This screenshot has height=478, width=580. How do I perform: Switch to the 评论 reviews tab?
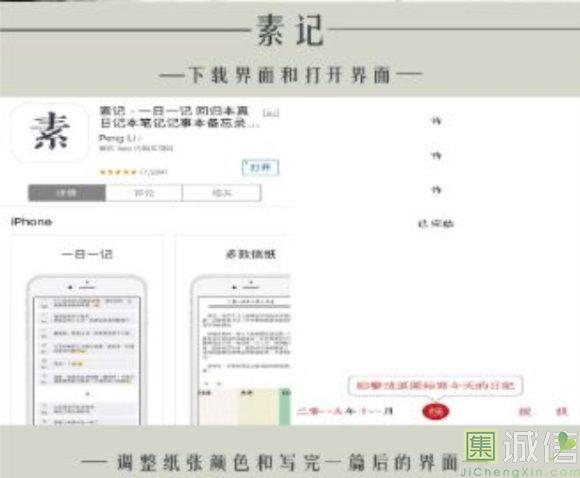click(x=144, y=193)
